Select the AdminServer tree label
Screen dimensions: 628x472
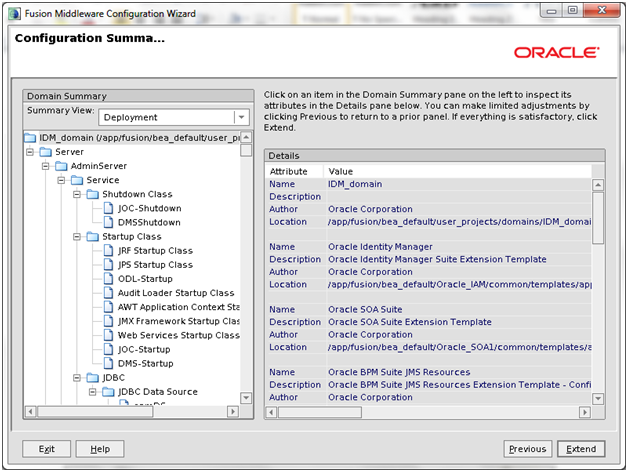point(99,166)
